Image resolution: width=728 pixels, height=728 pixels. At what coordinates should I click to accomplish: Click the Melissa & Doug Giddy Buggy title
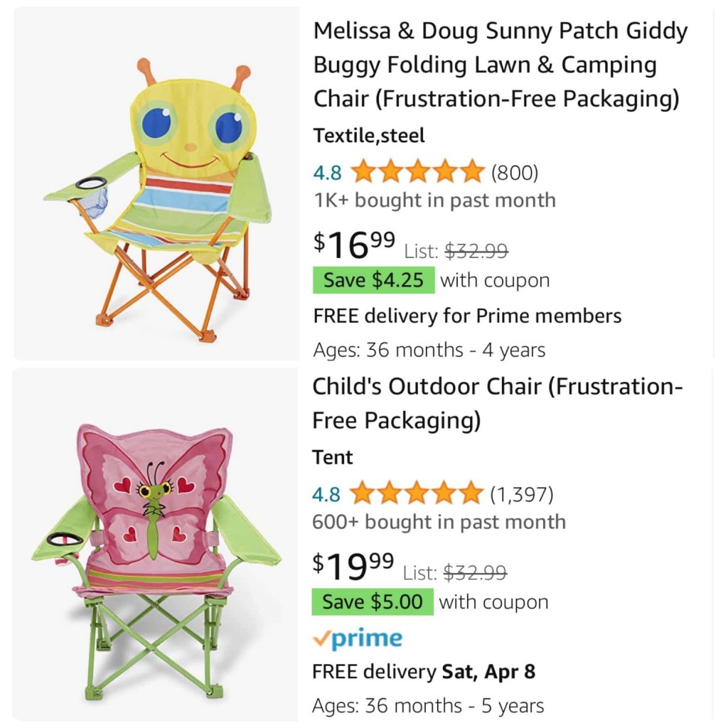[500, 65]
